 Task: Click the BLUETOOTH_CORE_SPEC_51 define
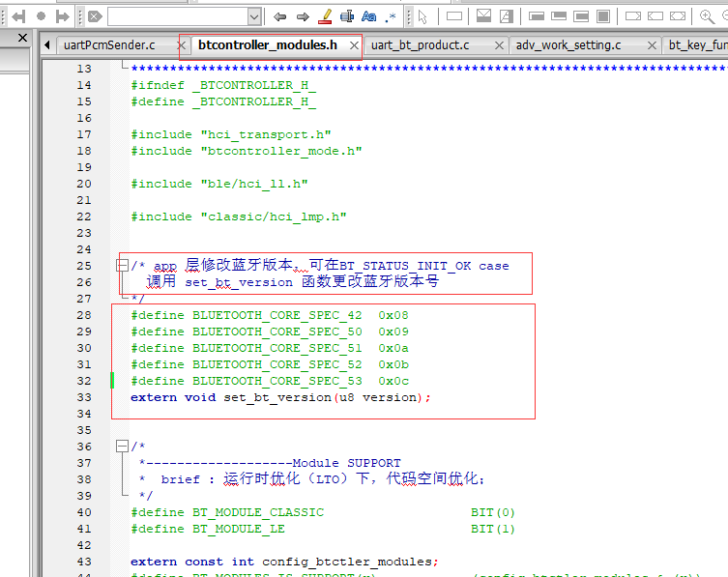point(277,348)
